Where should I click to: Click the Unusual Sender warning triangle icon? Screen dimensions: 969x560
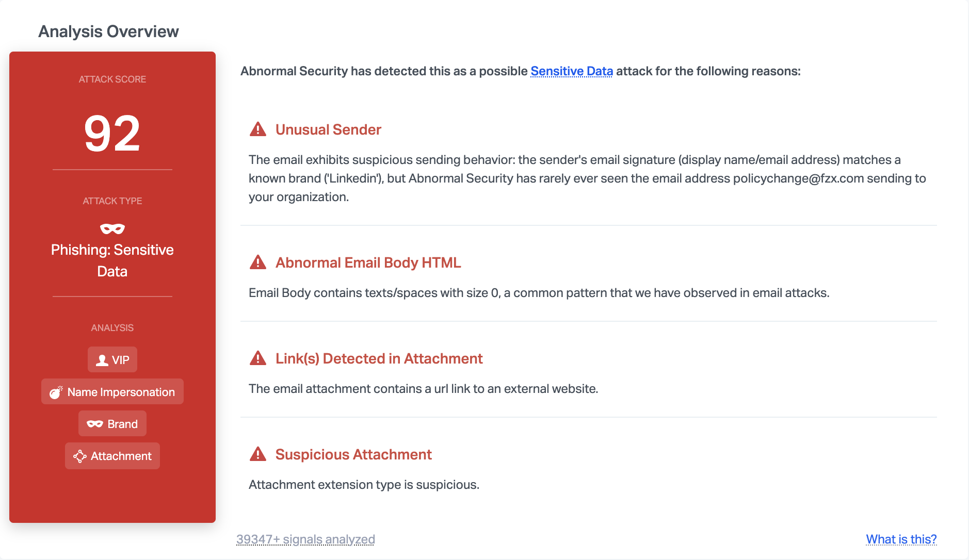[x=257, y=129]
